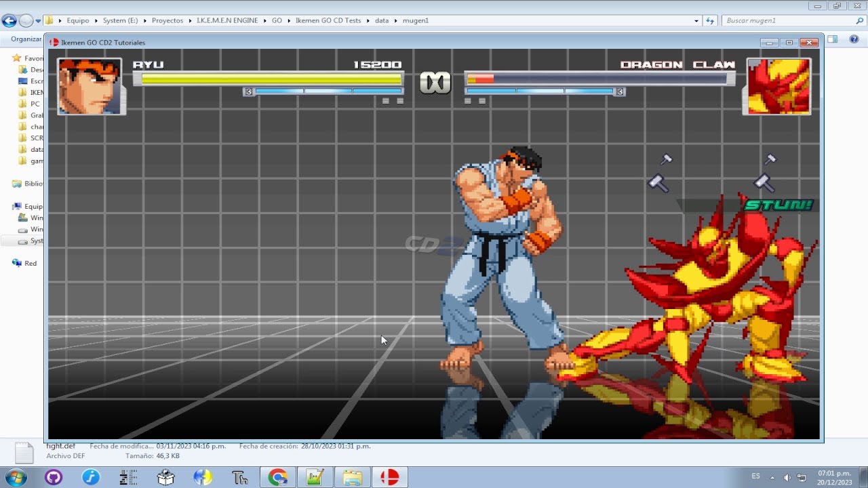Toggle the Explorer preview pane icon

832,39
